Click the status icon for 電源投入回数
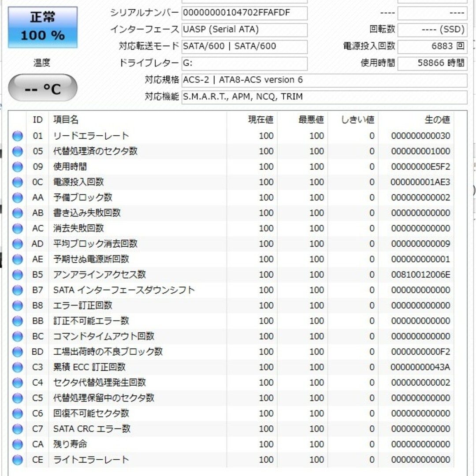 pyautogui.click(x=17, y=182)
